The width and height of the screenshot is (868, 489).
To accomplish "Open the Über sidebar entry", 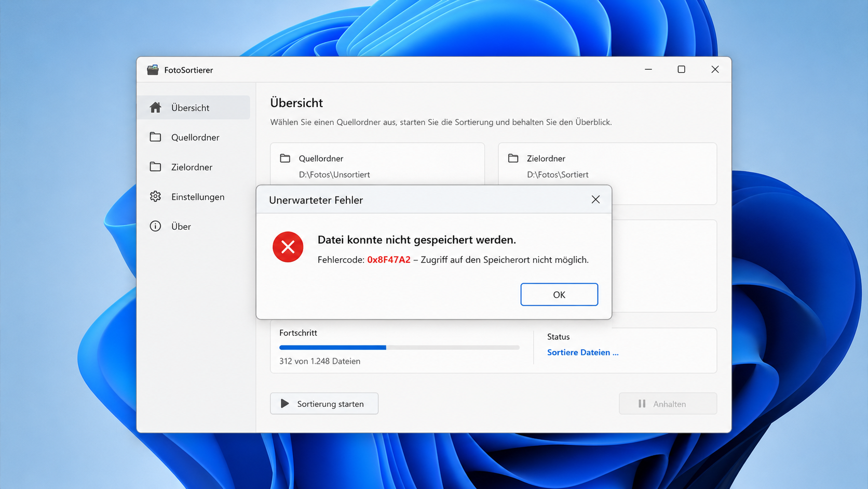I will click(194, 226).
